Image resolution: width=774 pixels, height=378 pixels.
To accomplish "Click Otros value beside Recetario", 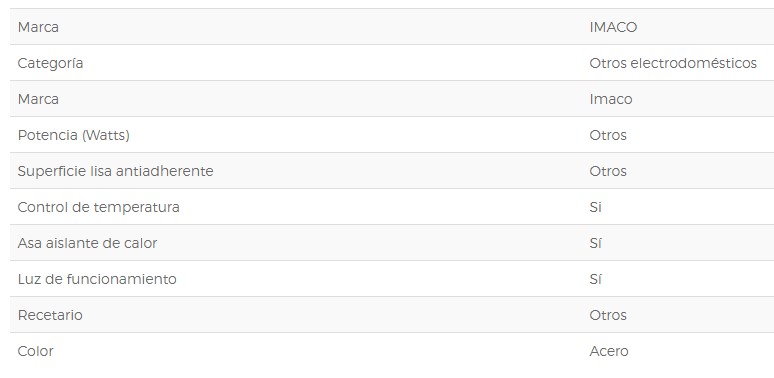I will point(608,315).
